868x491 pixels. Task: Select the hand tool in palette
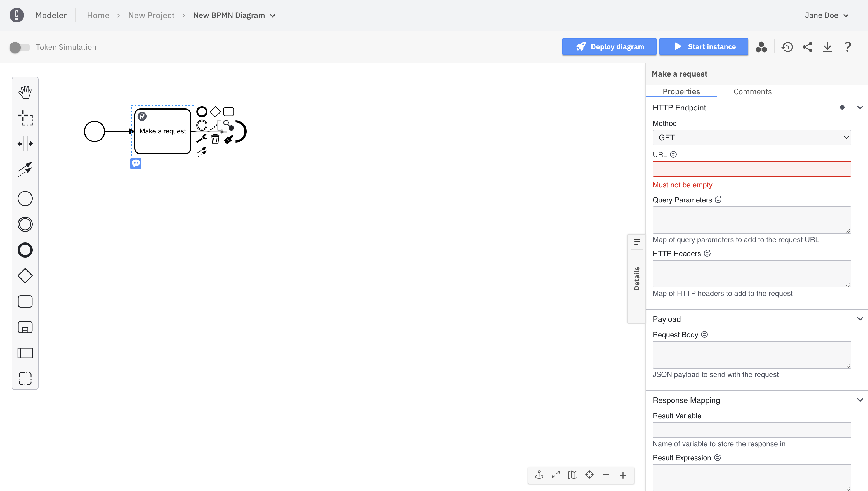coord(25,92)
